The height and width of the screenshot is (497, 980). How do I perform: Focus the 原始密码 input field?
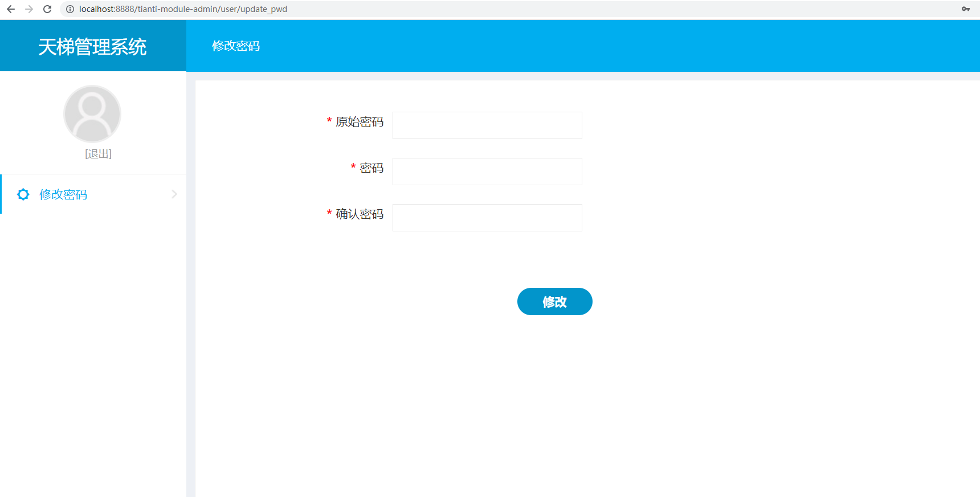point(487,125)
